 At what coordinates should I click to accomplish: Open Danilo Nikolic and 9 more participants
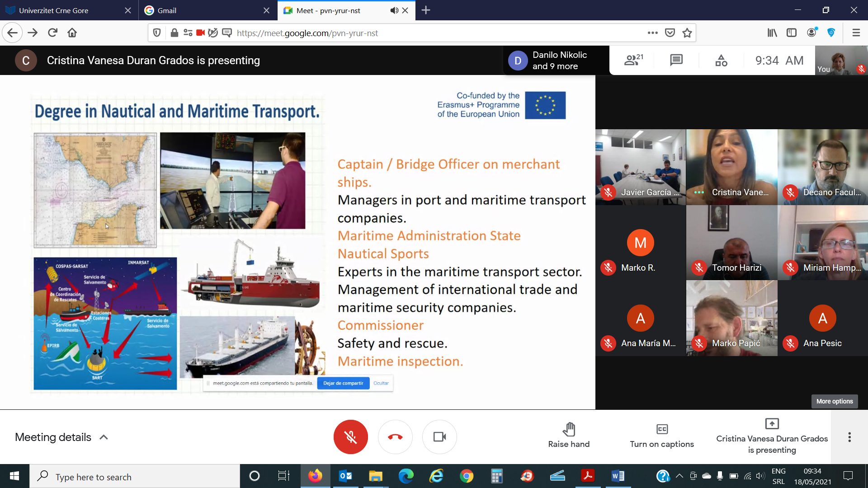(x=556, y=60)
